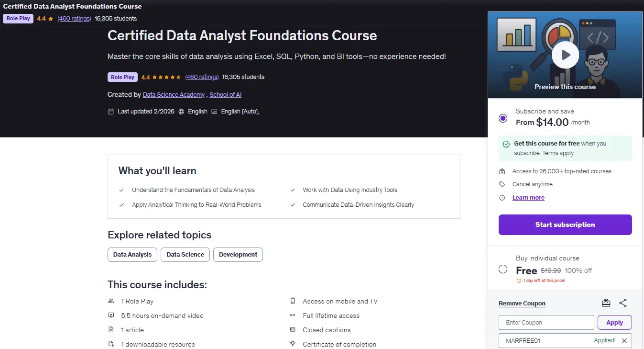Open the Development topic tag
The width and height of the screenshot is (644, 349).
click(x=238, y=255)
